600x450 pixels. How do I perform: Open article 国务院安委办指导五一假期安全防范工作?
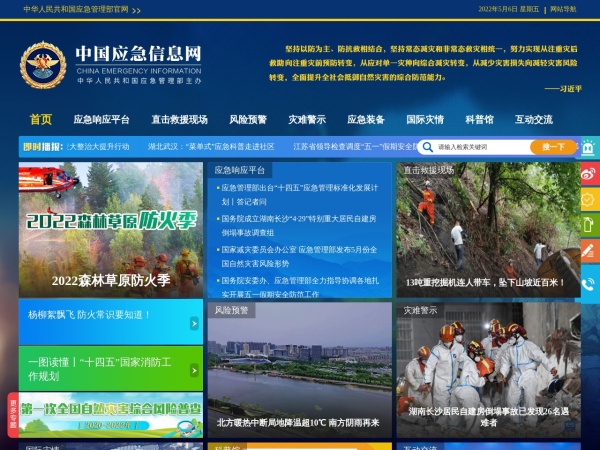tap(300, 287)
